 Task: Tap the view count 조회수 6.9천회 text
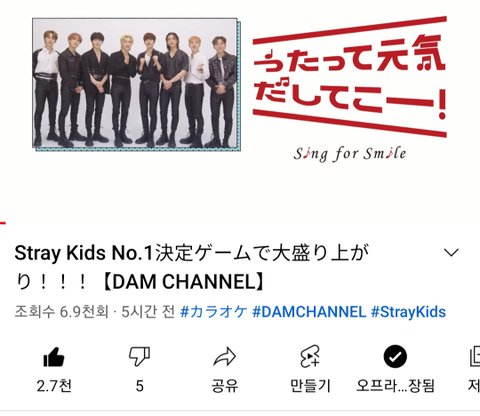(x=61, y=312)
